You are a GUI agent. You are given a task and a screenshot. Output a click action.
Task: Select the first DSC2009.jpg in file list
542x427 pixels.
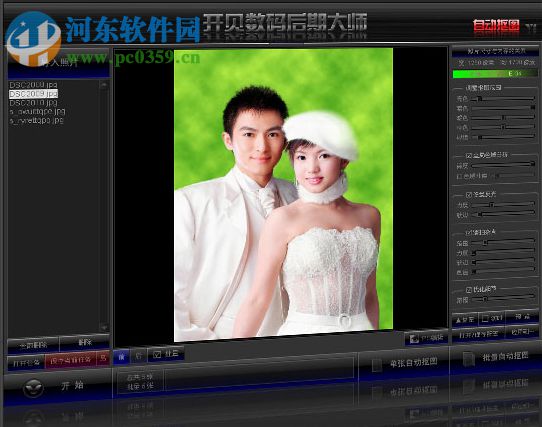click(34, 85)
